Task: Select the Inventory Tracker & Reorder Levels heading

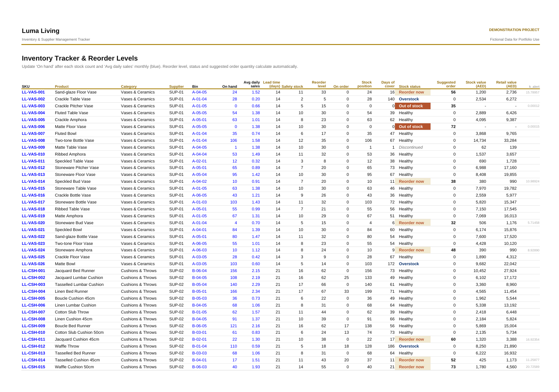Action: click(80, 58)
